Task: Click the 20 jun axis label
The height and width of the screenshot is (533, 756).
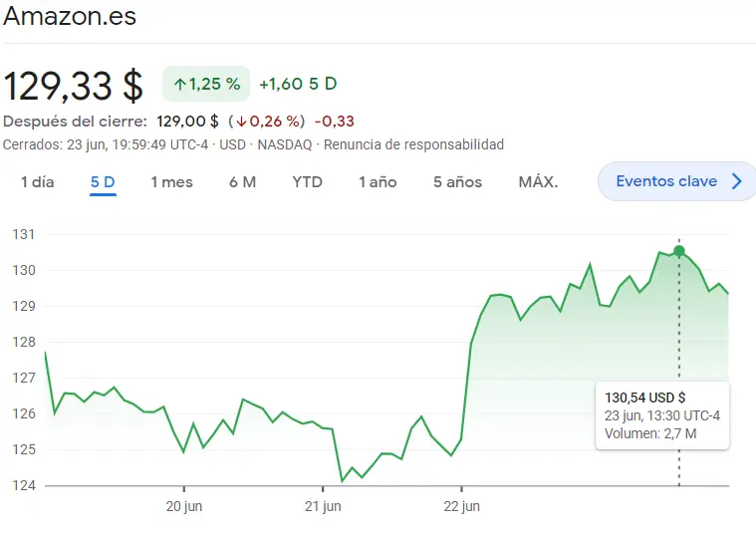Action: coord(184,506)
